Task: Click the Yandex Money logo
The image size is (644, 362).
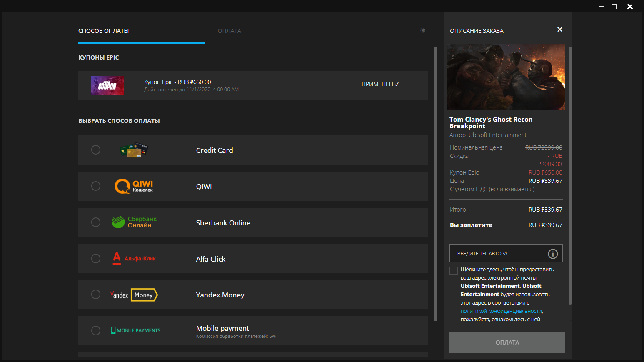Action: [x=134, y=295]
